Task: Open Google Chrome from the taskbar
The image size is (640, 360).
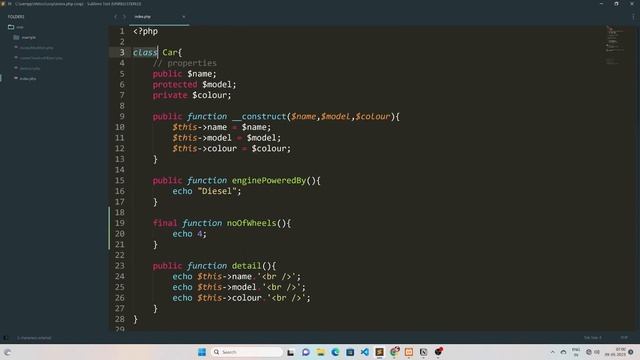Action: click(x=394, y=352)
